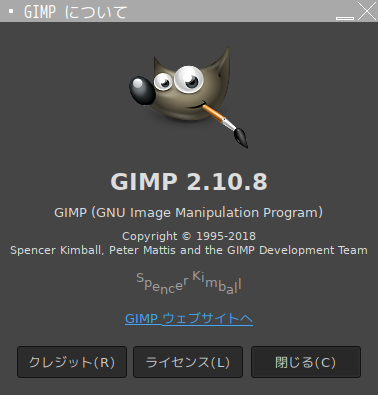The width and height of the screenshot is (378, 395).
Task: Click the Wilber mascot logo
Action: click(189, 97)
